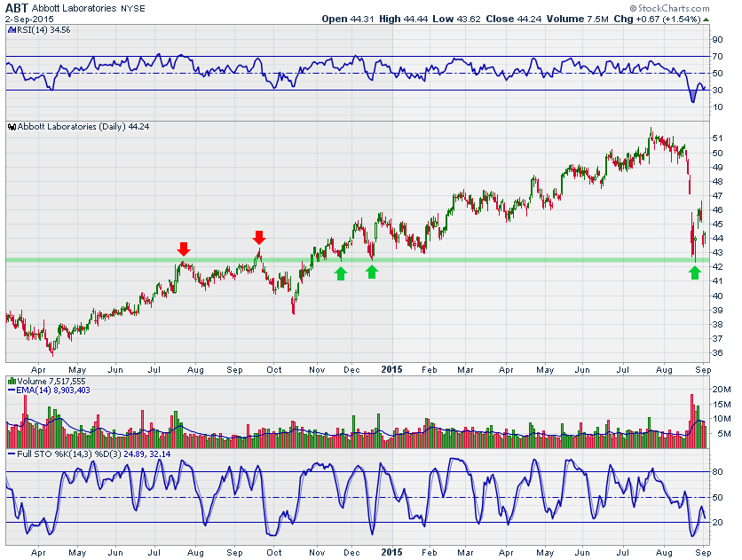Click the RSI indicator icon beside RSI(14)
Screen dimensions: 742x560
coord(12,30)
